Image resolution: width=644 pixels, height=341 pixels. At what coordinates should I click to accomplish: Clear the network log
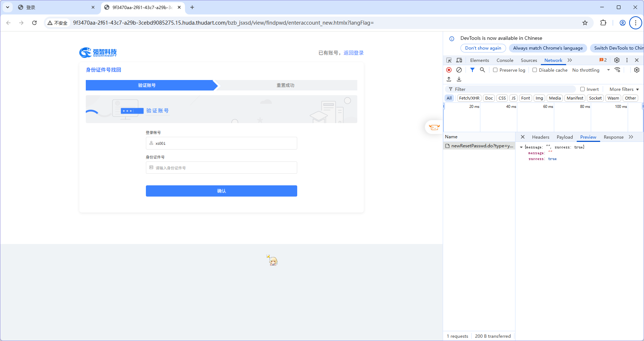[x=459, y=70]
